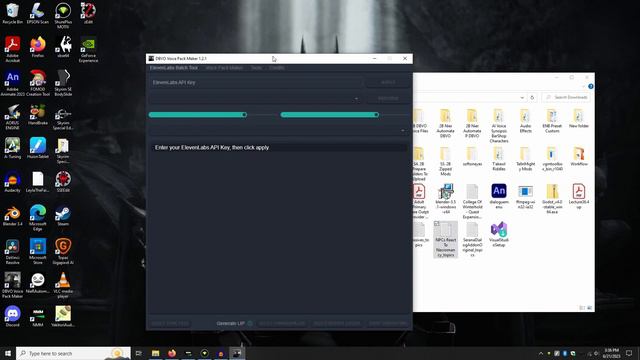The width and height of the screenshot is (640, 360).
Task: Click the Apply button beside API key
Action: (388, 82)
